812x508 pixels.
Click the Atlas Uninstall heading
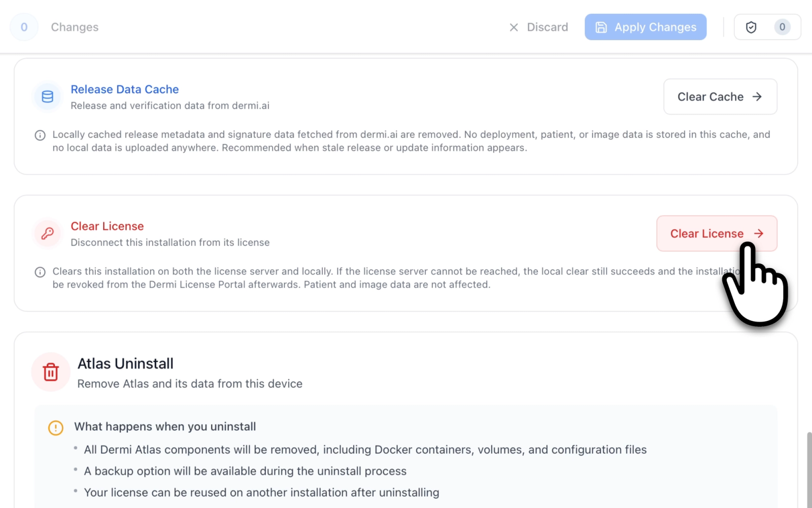125,364
